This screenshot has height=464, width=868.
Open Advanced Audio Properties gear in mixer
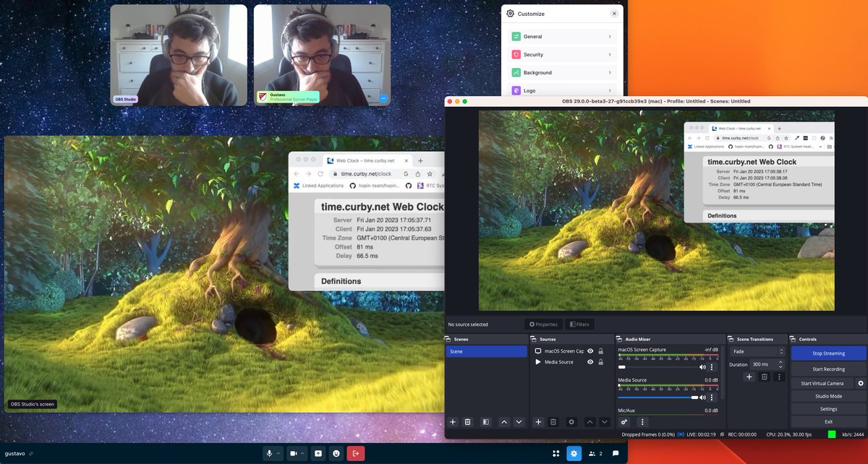[x=624, y=421]
